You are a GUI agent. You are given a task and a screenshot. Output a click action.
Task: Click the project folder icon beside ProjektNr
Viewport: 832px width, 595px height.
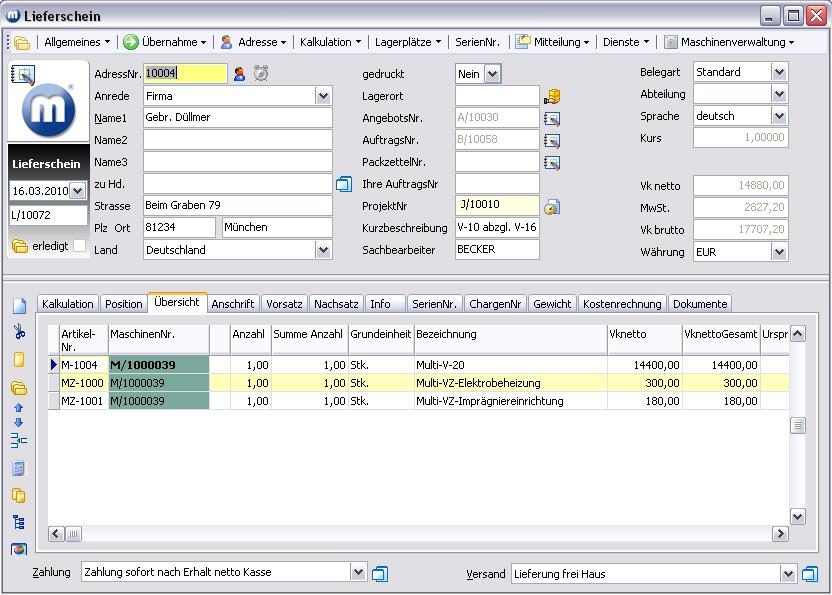[x=552, y=206]
